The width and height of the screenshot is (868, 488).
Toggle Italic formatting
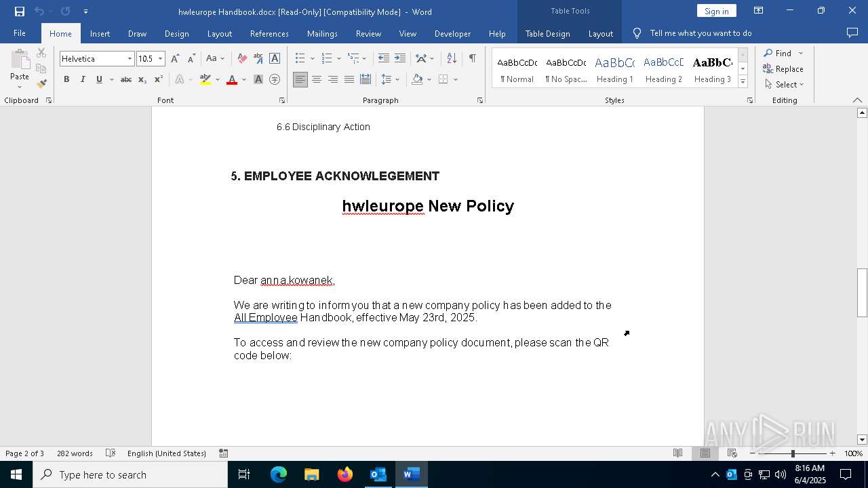coord(83,79)
